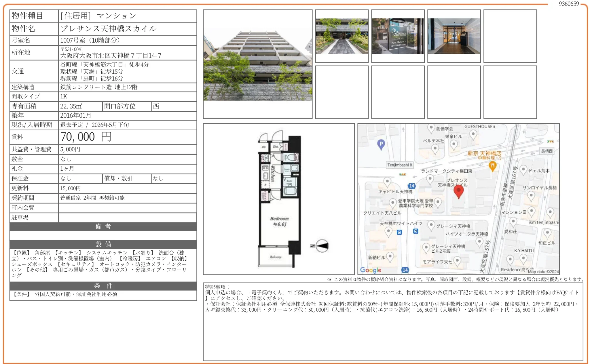Open the lobby interior photo thumbnail
The image size is (592, 364).
[x=454, y=36]
